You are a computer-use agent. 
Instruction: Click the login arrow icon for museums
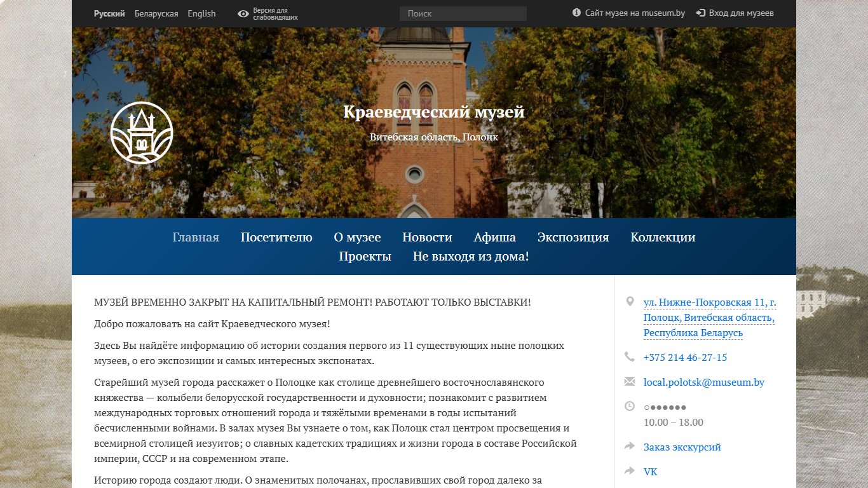tap(701, 13)
